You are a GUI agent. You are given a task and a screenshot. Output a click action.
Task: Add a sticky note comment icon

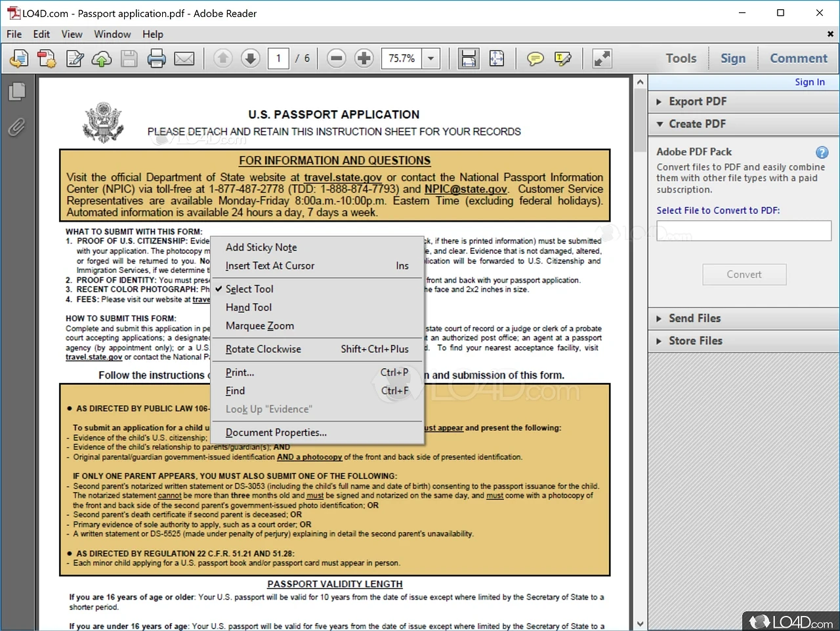coord(535,58)
